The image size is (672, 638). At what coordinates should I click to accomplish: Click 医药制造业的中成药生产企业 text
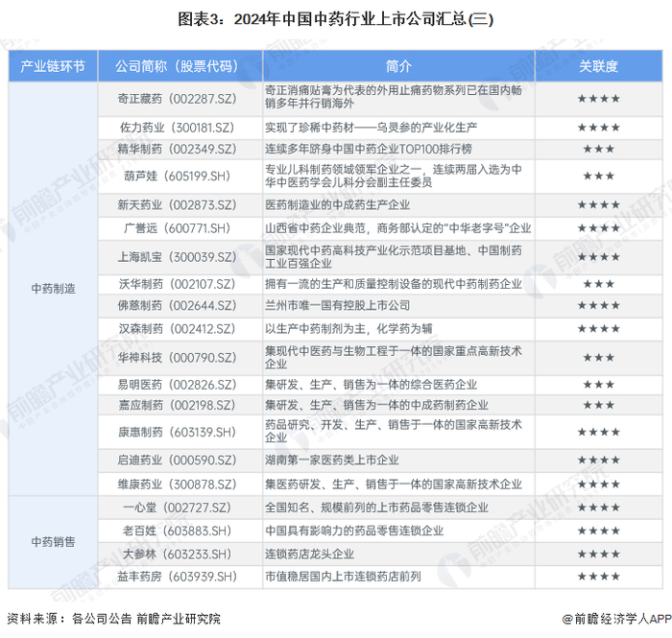coord(338,205)
